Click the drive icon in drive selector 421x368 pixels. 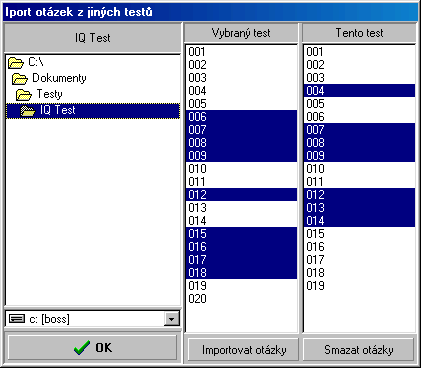(17, 319)
